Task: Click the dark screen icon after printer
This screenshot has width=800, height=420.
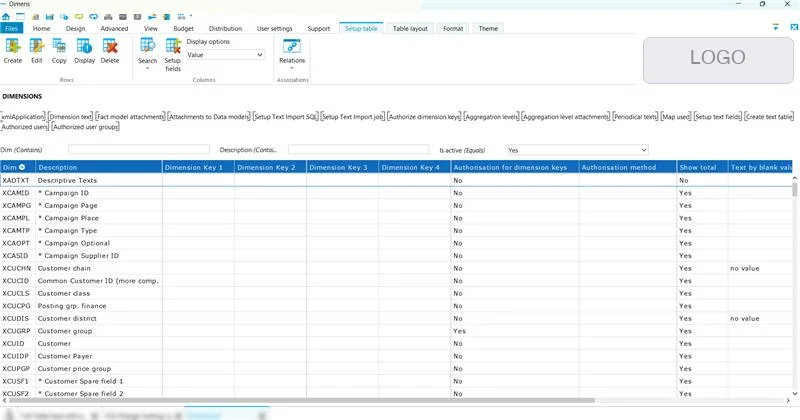Action: [x=123, y=17]
